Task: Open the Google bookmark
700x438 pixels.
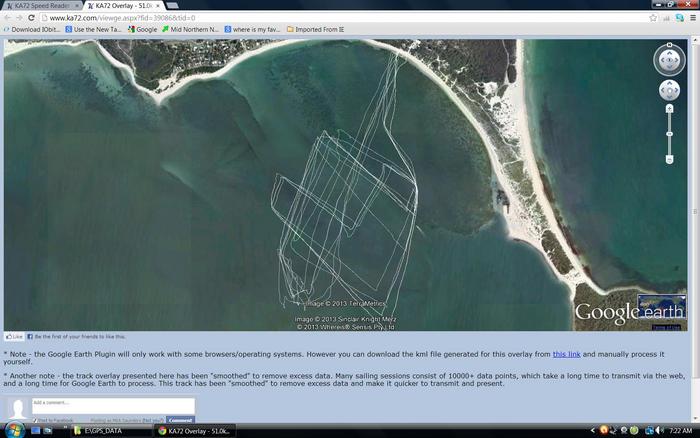Action: 142,29
